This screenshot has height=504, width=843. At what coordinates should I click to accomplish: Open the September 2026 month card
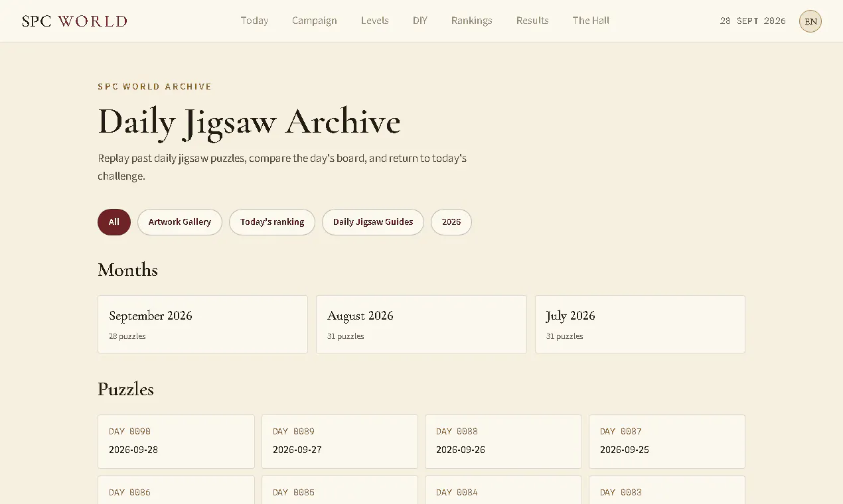[x=202, y=324]
